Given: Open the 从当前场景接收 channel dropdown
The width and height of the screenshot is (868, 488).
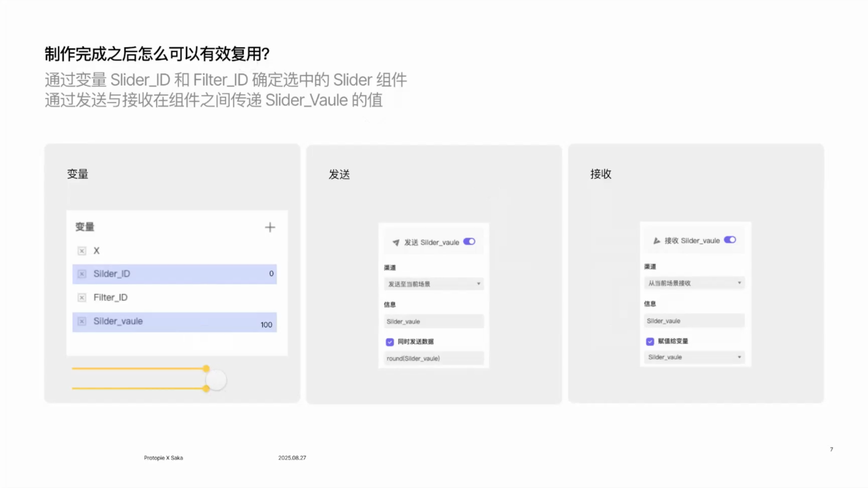Looking at the screenshot, I should click(x=694, y=283).
